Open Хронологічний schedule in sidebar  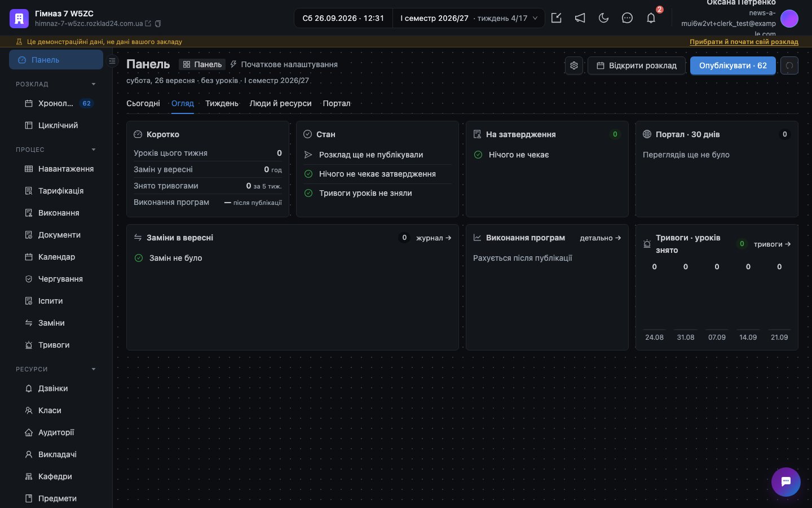pos(56,103)
